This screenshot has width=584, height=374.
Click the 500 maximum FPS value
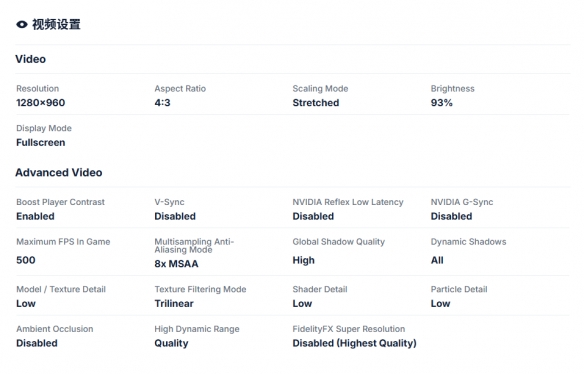pyautogui.click(x=26, y=260)
